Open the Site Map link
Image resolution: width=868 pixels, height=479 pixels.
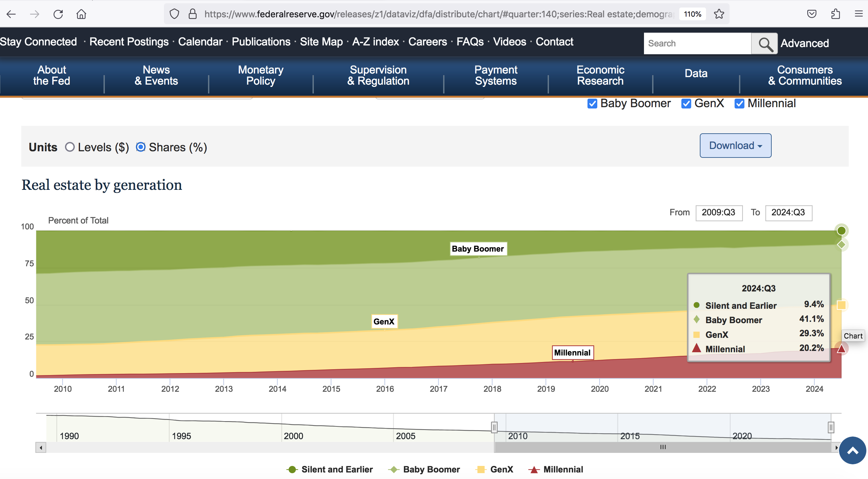click(321, 41)
